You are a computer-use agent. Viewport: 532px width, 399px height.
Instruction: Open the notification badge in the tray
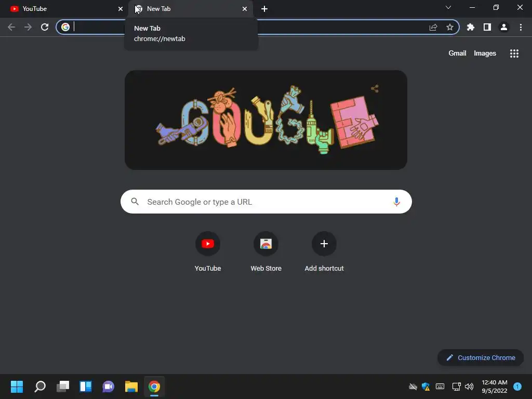pos(517,387)
